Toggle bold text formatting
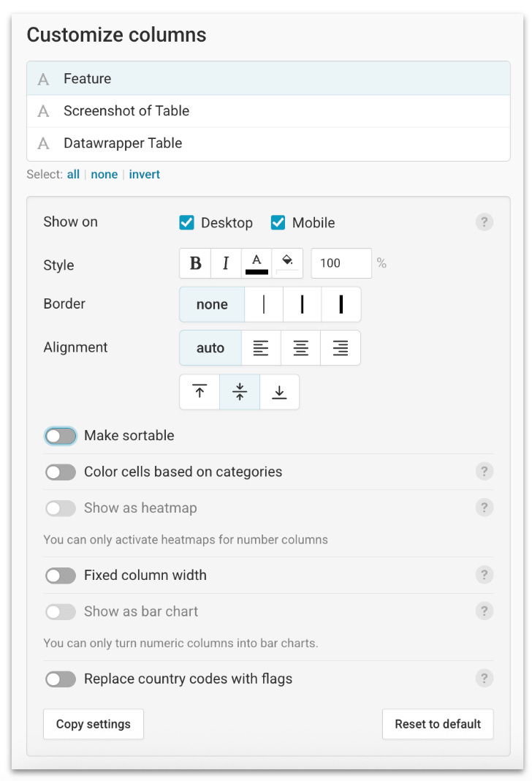Viewport: 532px width, 781px height. pos(194,263)
